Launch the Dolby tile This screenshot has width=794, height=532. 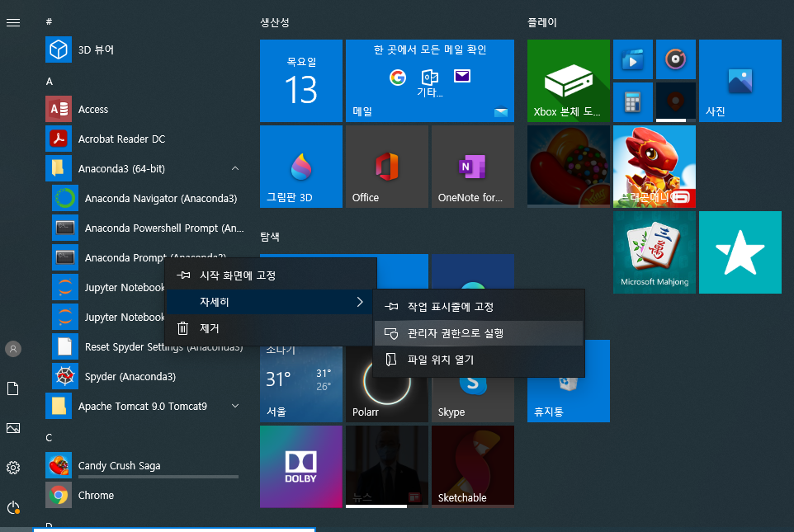(x=300, y=467)
